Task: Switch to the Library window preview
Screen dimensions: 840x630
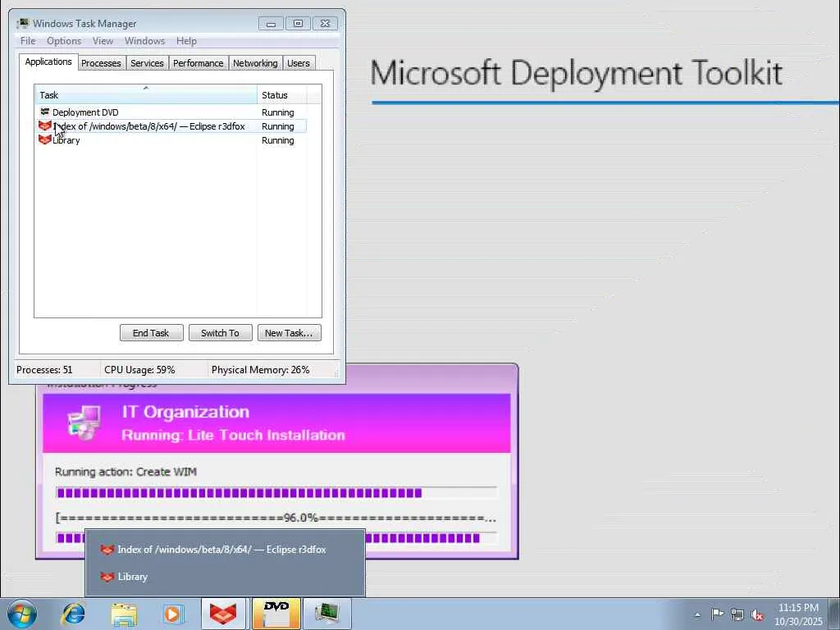Action: click(225, 577)
